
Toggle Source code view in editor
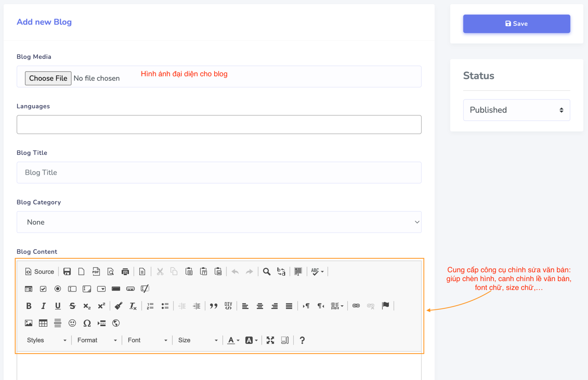point(40,272)
